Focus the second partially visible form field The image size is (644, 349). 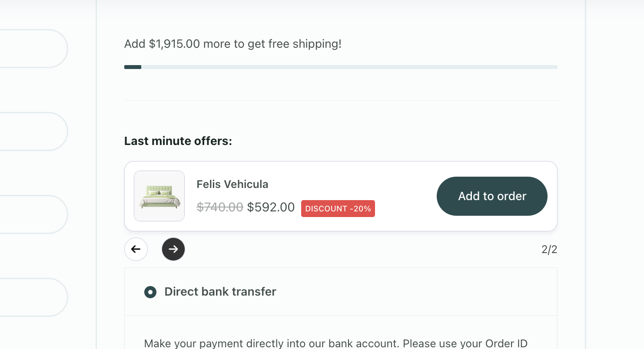coord(30,132)
